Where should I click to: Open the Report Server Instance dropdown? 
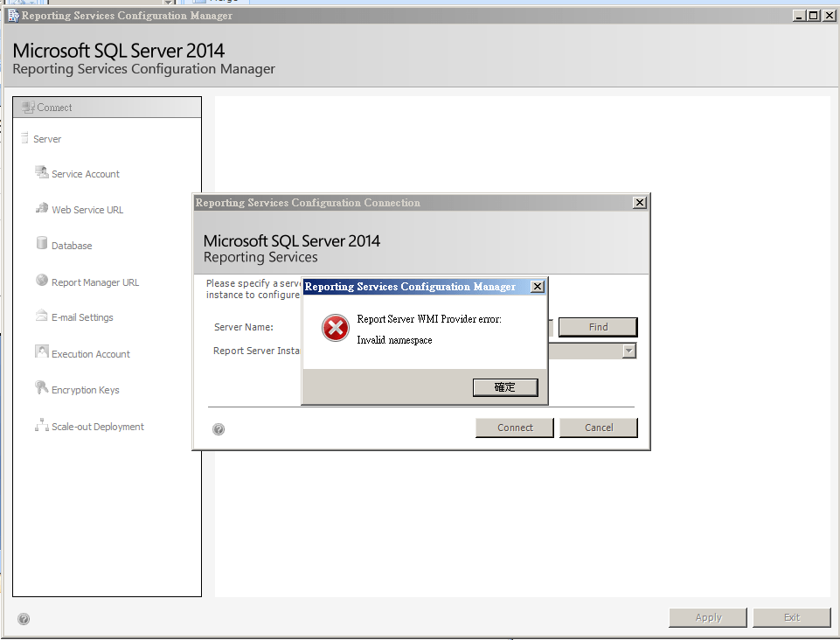coord(628,350)
